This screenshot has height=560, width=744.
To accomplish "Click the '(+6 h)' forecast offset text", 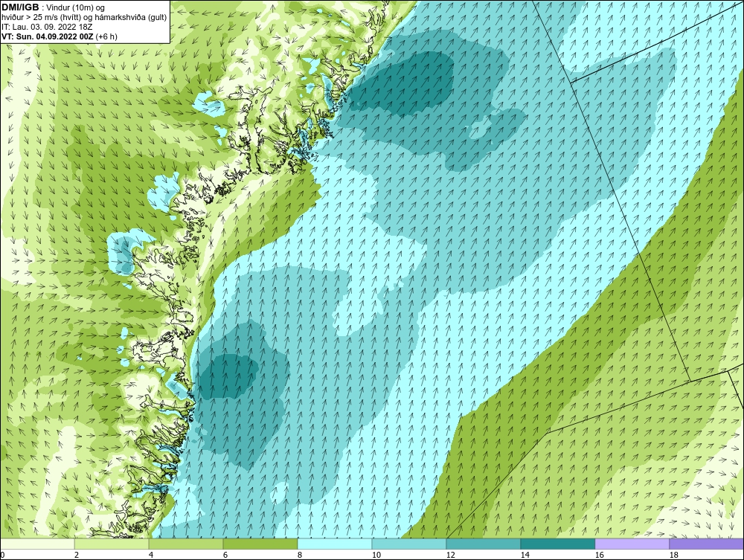I will pyautogui.click(x=106, y=36).
